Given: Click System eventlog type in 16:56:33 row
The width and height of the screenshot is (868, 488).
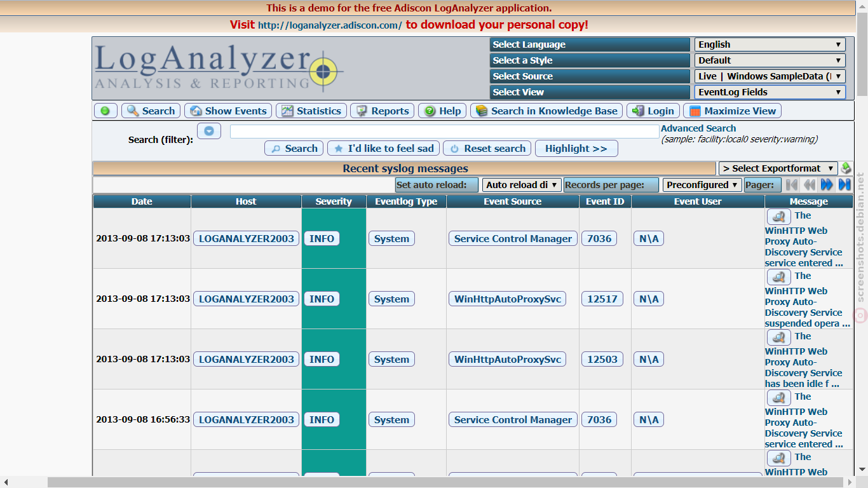Looking at the screenshot, I should (391, 419).
